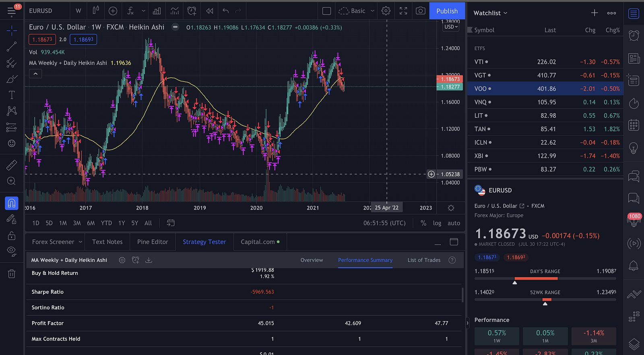
Task: Select the trend line drawing tool
Action: (x=12, y=47)
